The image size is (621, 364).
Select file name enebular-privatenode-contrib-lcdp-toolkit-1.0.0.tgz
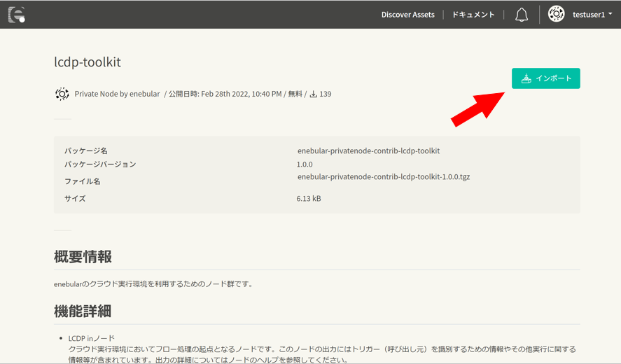tap(384, 176)
